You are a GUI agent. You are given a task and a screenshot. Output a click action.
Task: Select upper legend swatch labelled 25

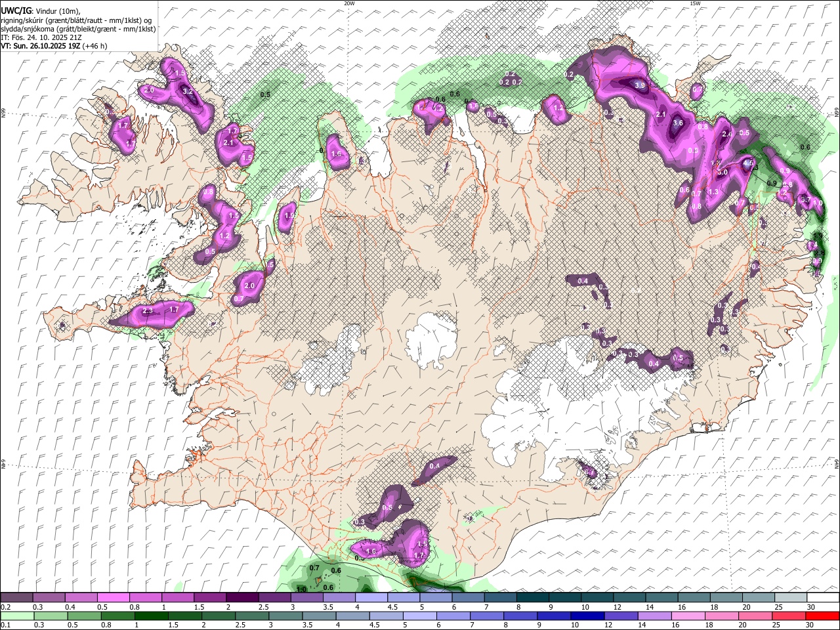[791, 597]
